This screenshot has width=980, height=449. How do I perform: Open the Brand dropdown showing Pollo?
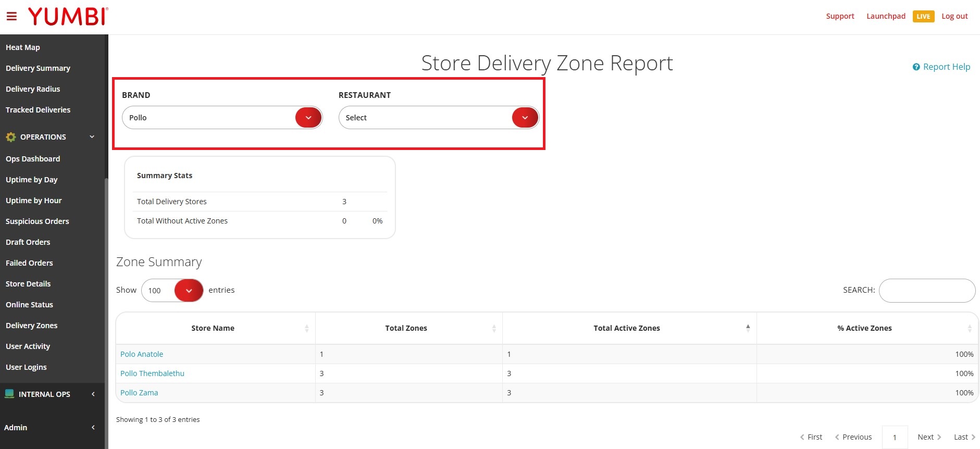(222, 118)
